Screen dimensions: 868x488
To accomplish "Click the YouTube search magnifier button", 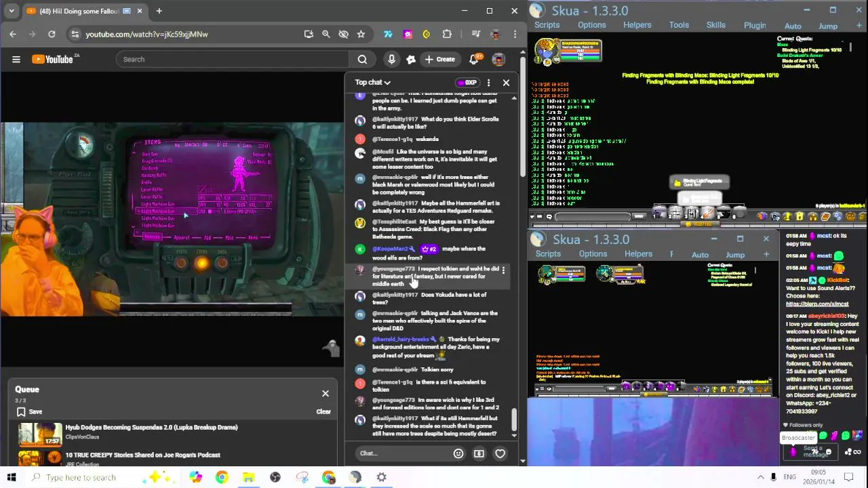I will (x=362, y=59).
